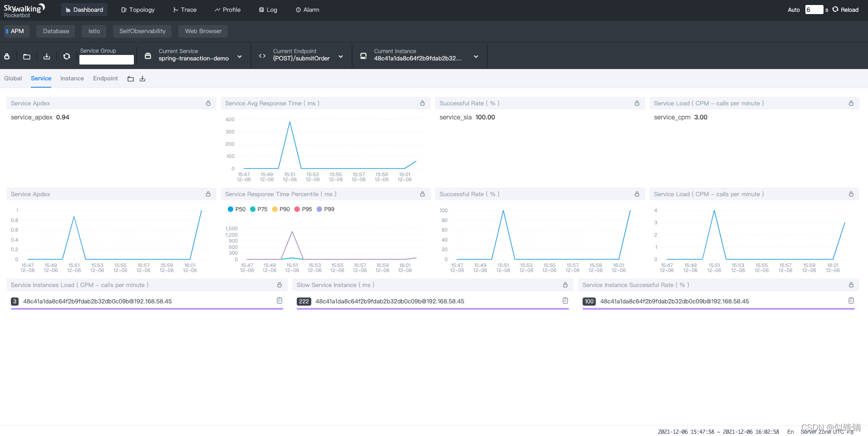Click lock icon on Service Avg Response Time panel
Viewport: 868px width, 436px height.
[422, 103]
